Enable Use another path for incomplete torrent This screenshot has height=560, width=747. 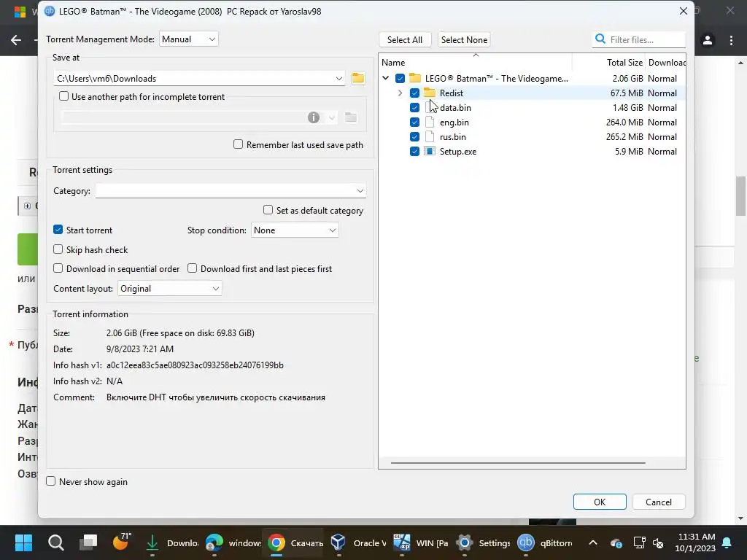tap(64, 96)
